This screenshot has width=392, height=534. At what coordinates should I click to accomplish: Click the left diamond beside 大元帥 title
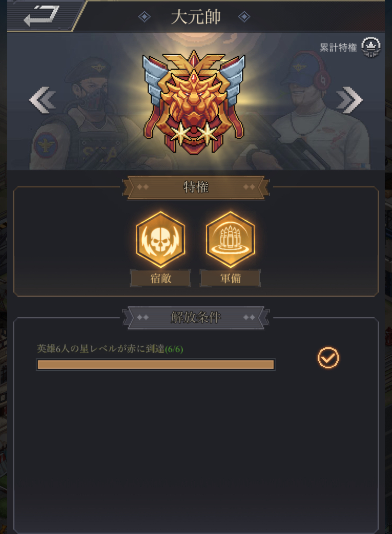(x=144, y=16)
